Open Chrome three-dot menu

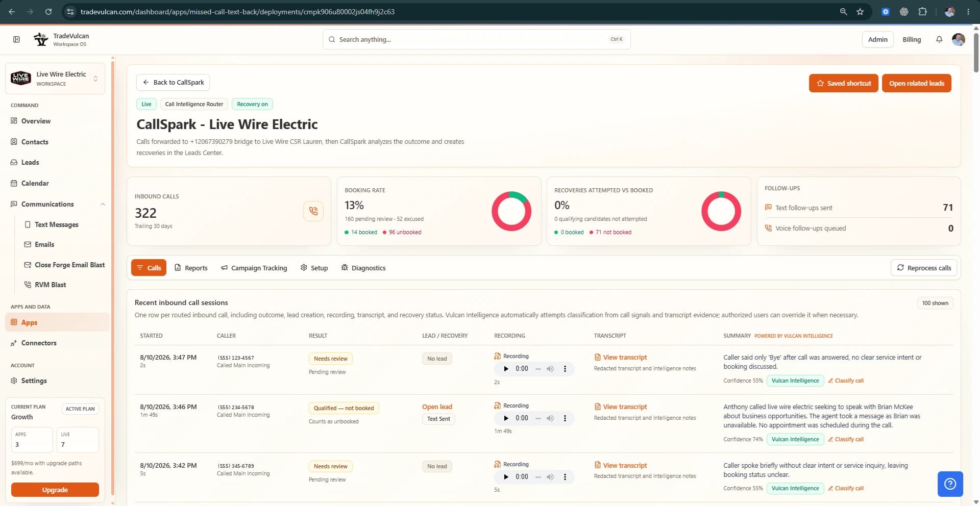(968, 12)
